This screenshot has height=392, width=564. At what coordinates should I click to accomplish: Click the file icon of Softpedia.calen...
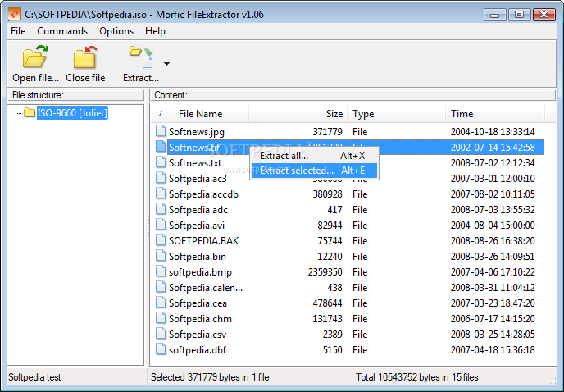(161, 287)
